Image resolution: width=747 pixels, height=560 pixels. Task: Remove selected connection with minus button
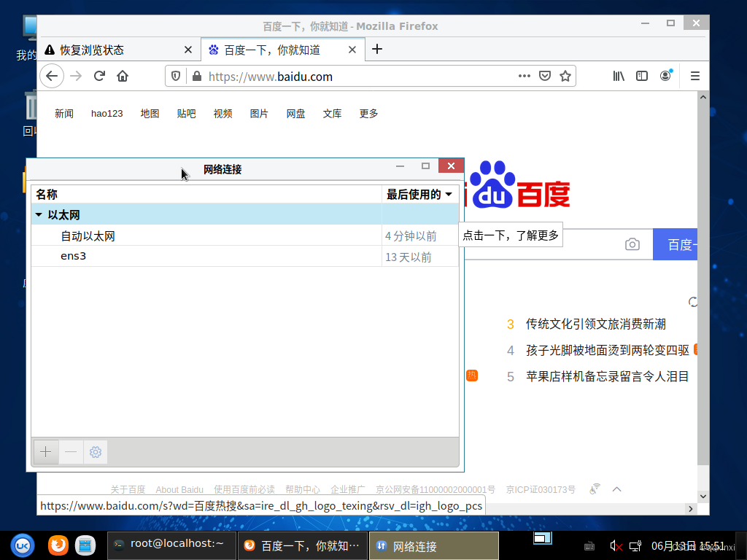(x=71, y=451)
